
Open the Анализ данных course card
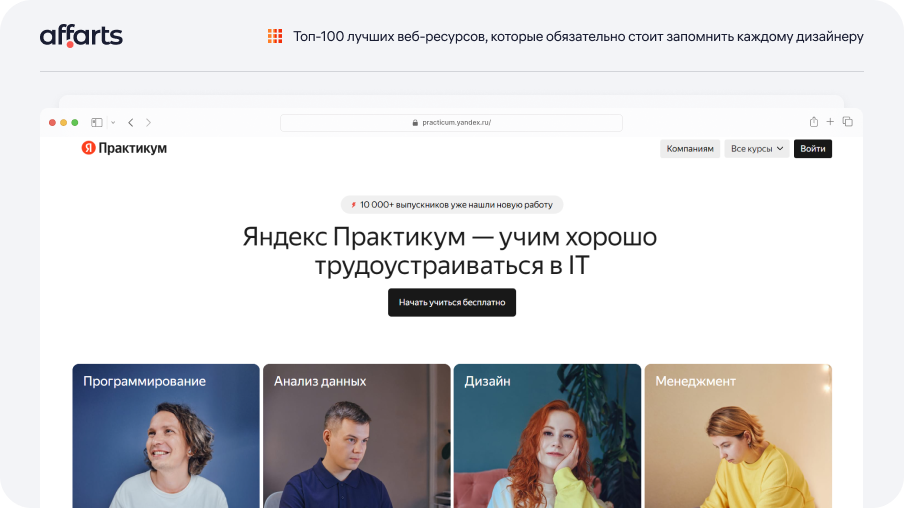357,436
